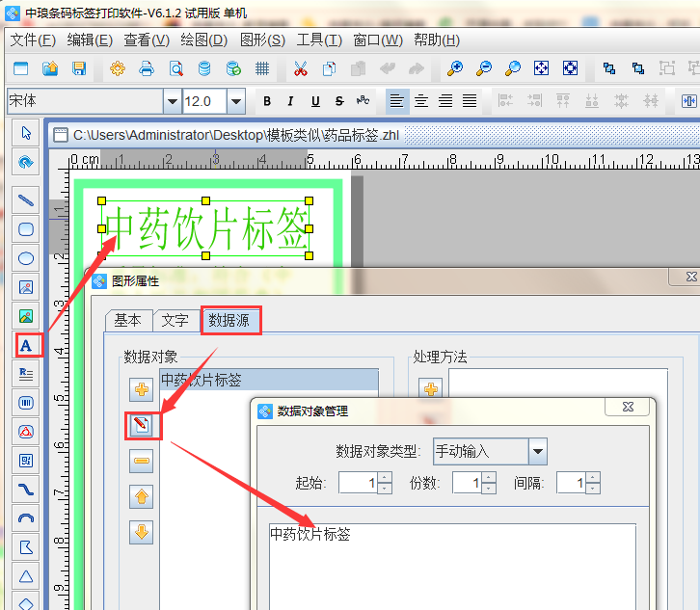Click the yellow plus add data object button
Image resolution: width=700 pixels, height=610 pixels.
coord(142,389)
